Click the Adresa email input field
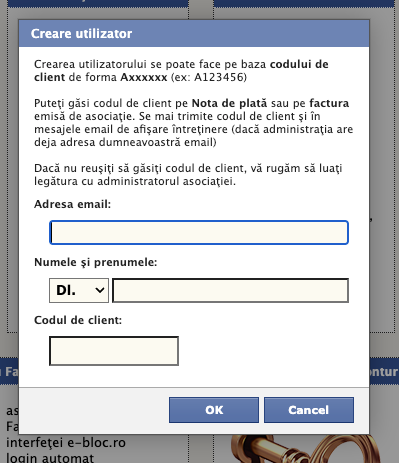 point(199,232)
